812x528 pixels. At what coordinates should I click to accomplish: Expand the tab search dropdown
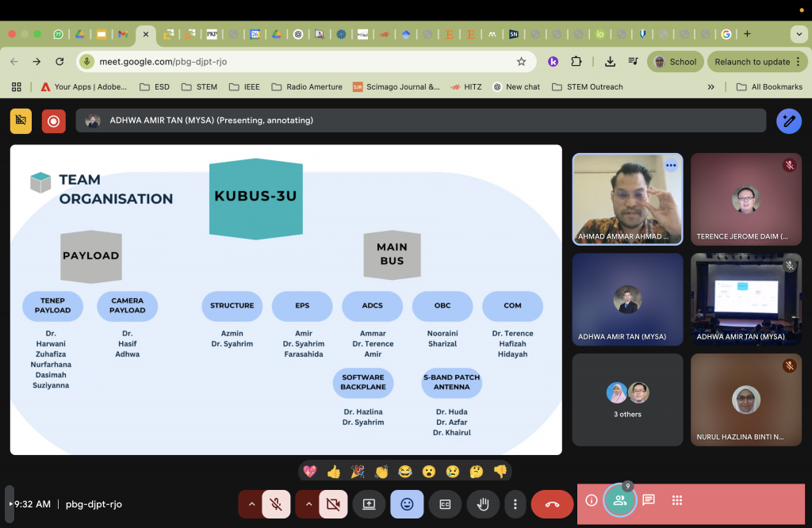(799, 34)
